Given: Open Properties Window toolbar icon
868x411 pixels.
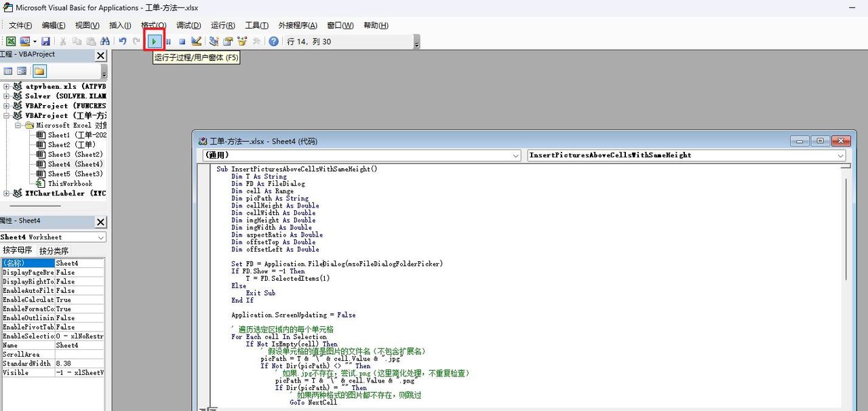Looking at the screenshot, I should [x=228, y=41].
